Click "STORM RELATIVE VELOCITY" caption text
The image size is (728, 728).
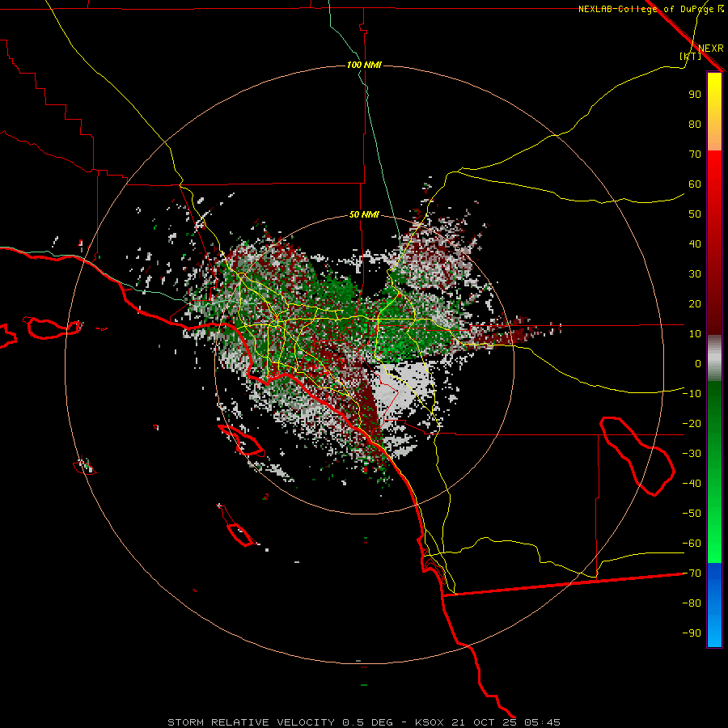click(251, 722)
